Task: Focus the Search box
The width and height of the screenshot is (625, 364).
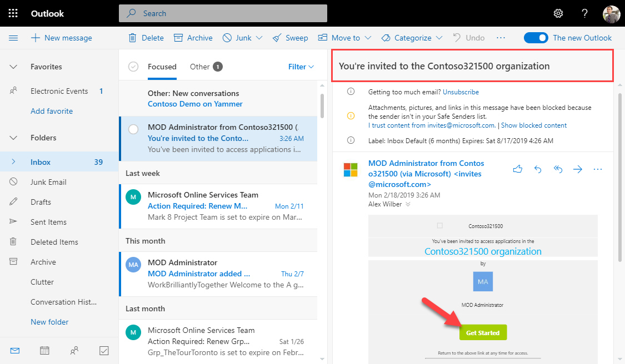Action: point(223,13)
